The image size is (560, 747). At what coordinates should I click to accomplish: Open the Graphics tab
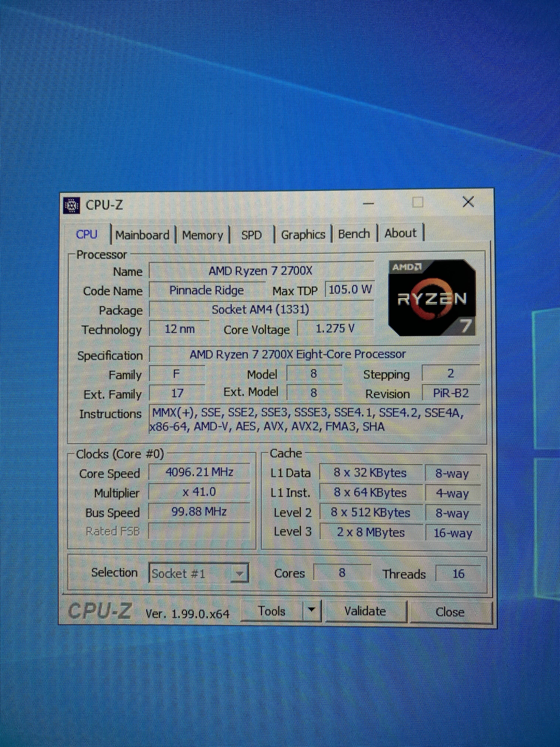coord(303,234)
